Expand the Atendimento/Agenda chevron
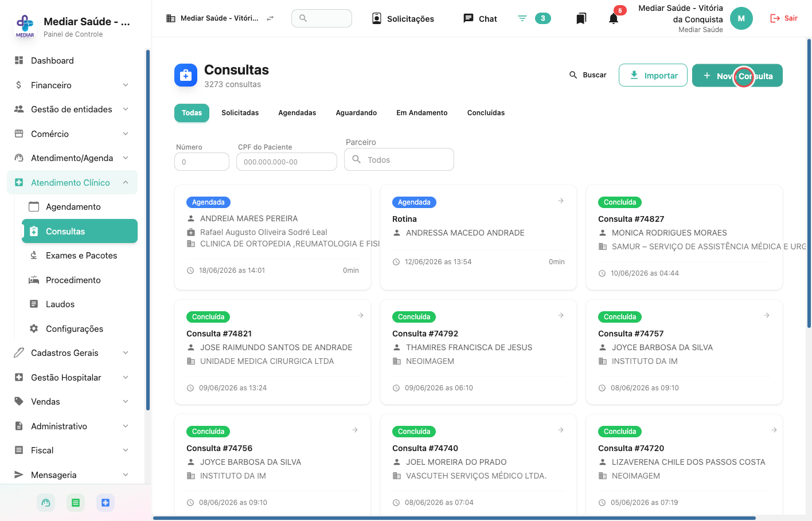This screenshot has width=812, height=521. (126, 158)
